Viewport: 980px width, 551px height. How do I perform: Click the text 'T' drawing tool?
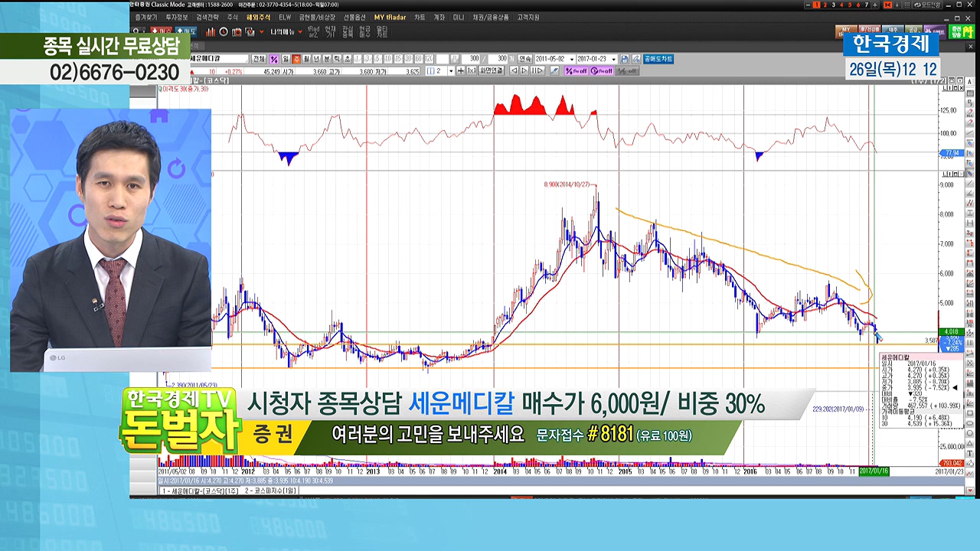tap(971, 453)
